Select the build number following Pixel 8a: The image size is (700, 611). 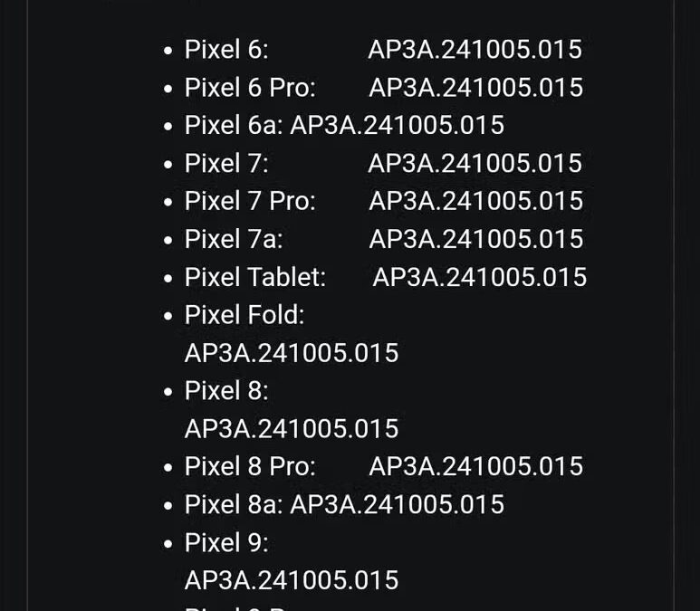pyautogui.click(x=397, y=504)
